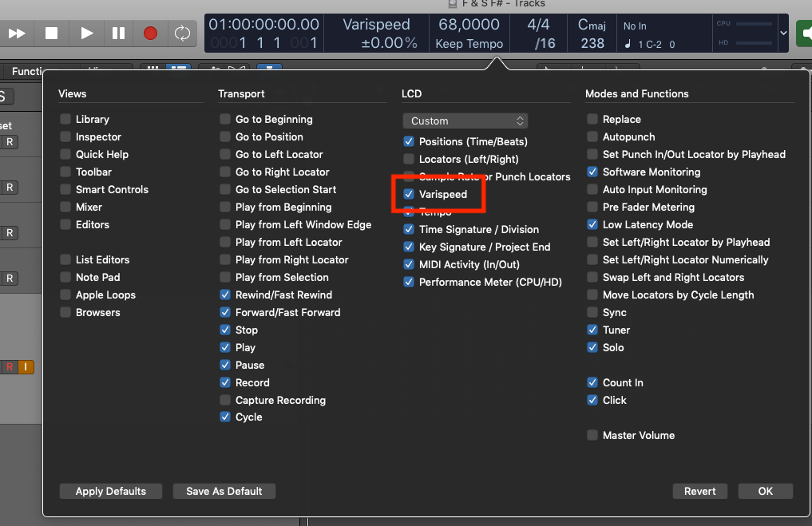Screen dimensions: 812x526
Task: Uncheck Positions (Time/Beats) LCD option
Action: [x=409, y=141]
